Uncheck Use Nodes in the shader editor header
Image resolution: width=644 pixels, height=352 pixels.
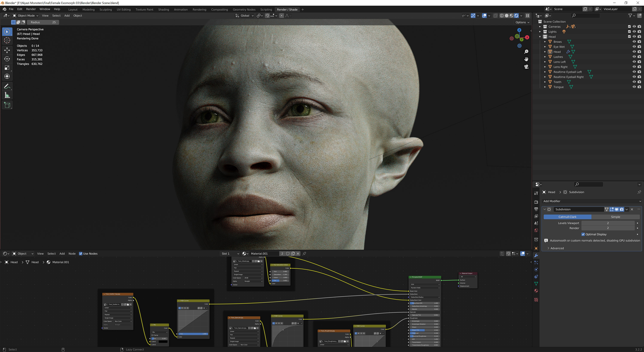[x=80, y=254]
